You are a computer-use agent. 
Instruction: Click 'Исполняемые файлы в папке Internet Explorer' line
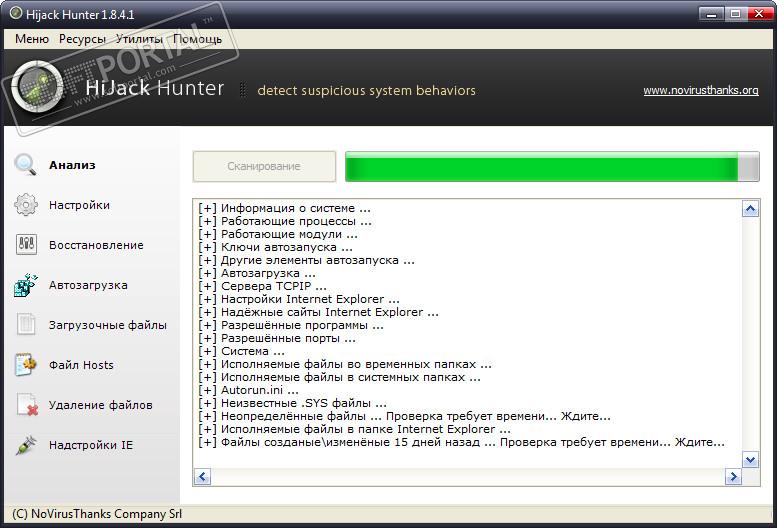[x=354, y=429]
